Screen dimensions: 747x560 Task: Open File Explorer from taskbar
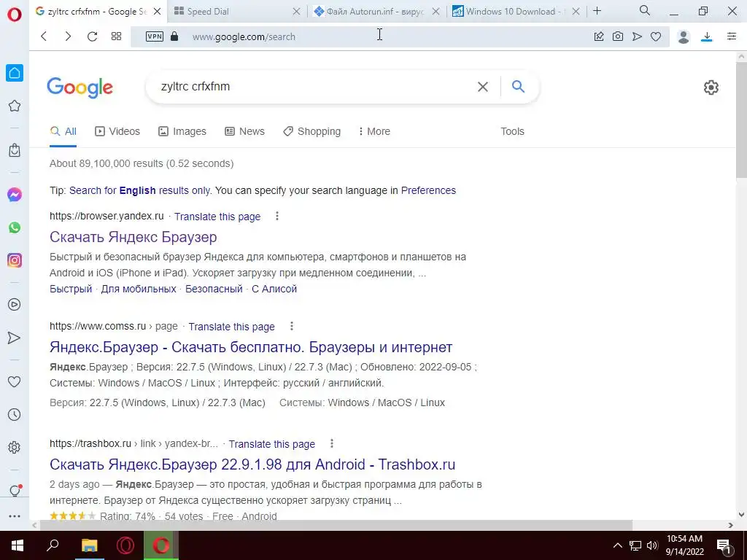[89, 545]
